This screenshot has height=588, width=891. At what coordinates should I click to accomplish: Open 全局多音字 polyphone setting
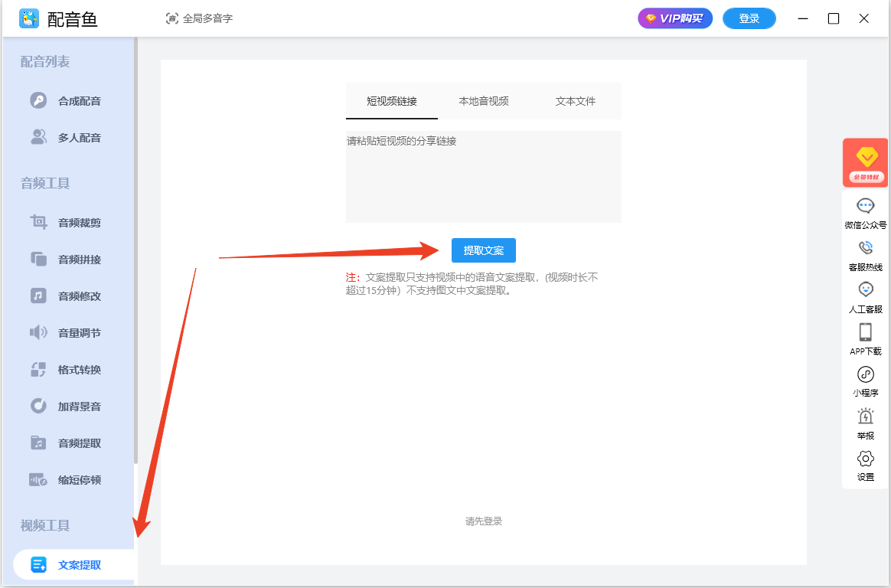[200, 18]
